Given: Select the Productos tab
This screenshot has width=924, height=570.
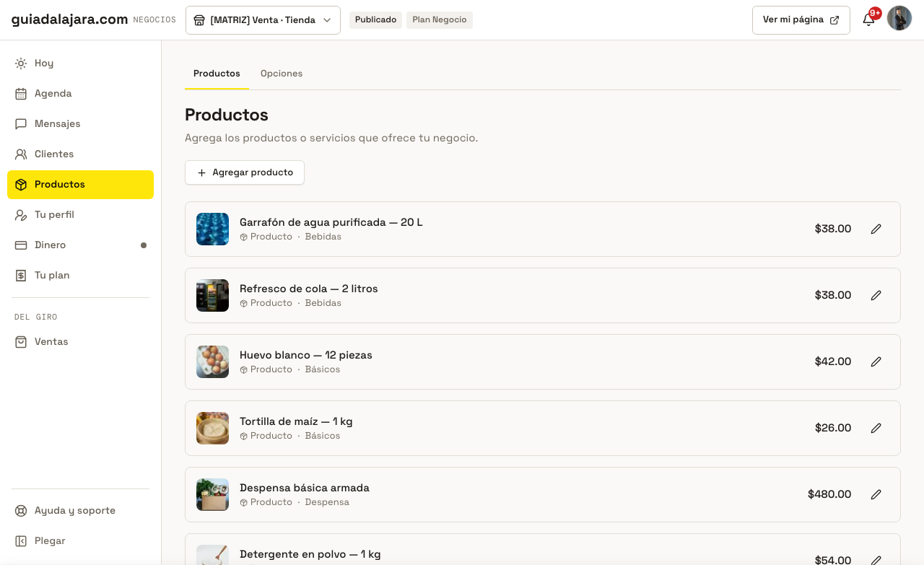Looking at the screenshot, I should [x=217, y=74].
